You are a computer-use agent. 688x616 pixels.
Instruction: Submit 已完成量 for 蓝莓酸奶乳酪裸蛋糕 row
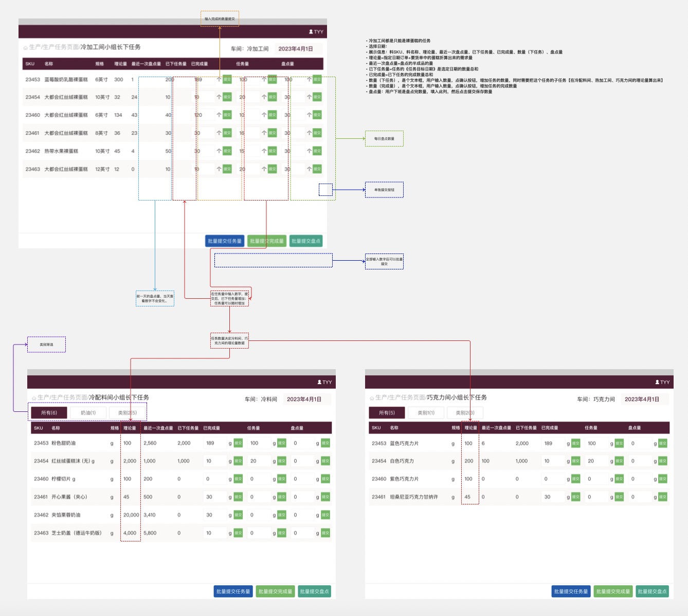click(x=227, y=79)
